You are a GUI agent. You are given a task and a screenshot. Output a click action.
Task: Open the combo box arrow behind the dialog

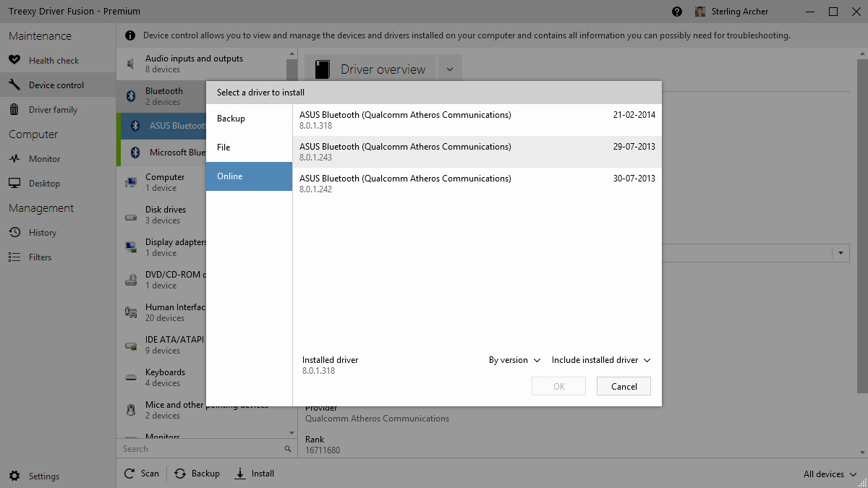coord(841,253)
